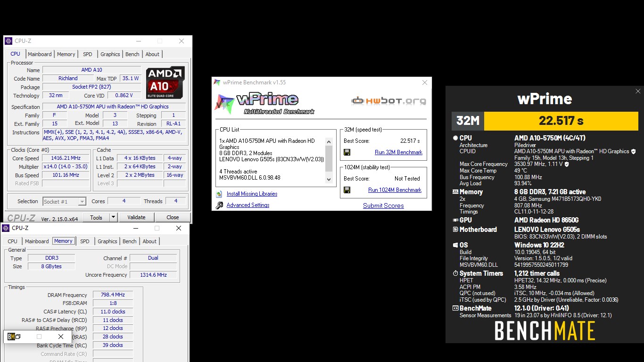Click the yellow 22.517 s score bar

pos(561,121)
